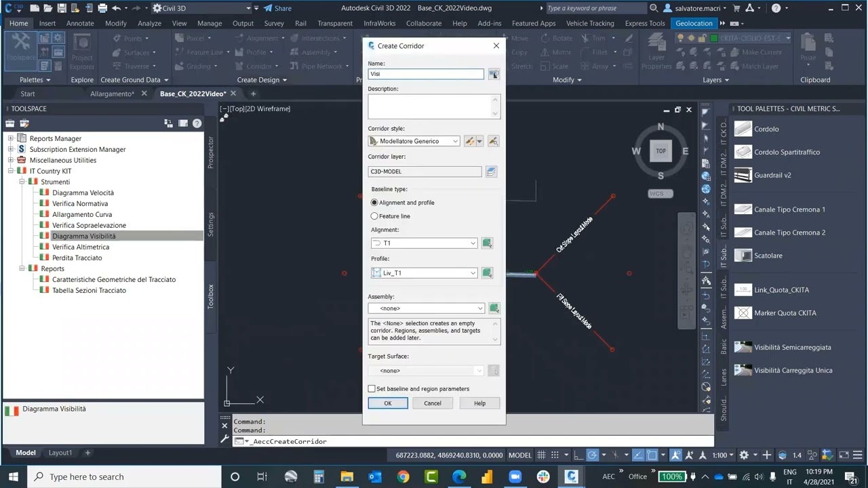The height and width of the screenshot is (488, 868).
Task: Open Google Chrome from the taskbar
Action: (x=403, y=476)
